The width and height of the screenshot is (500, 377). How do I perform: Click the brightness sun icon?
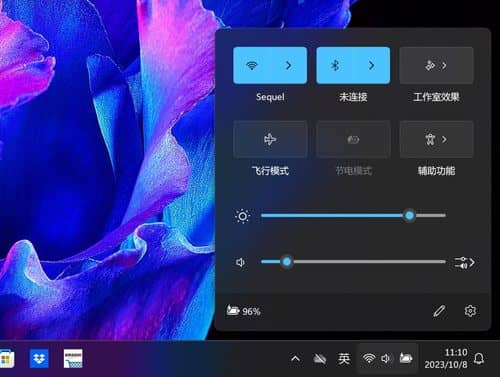point(242,216)
